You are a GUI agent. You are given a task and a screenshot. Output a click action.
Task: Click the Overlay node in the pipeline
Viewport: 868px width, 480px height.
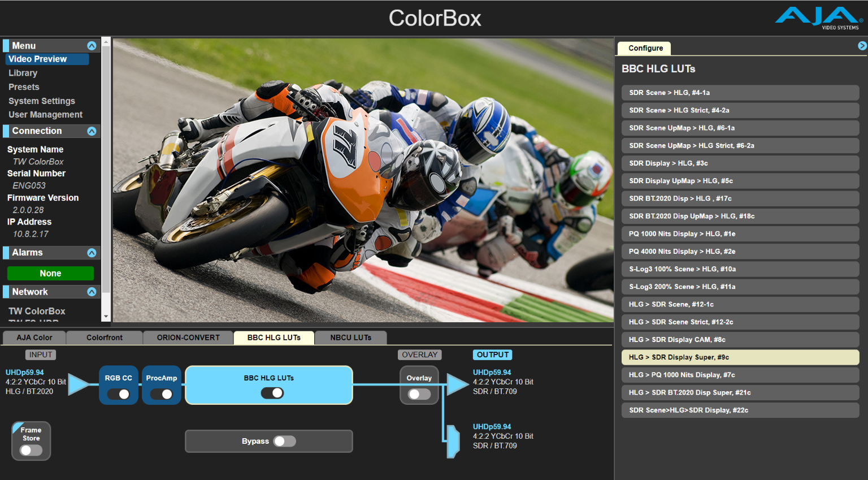(x=419, y=378)
